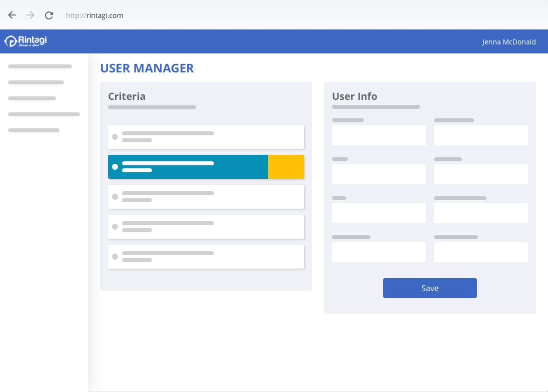Click the USER MANAGER page heading

[147, 68]
